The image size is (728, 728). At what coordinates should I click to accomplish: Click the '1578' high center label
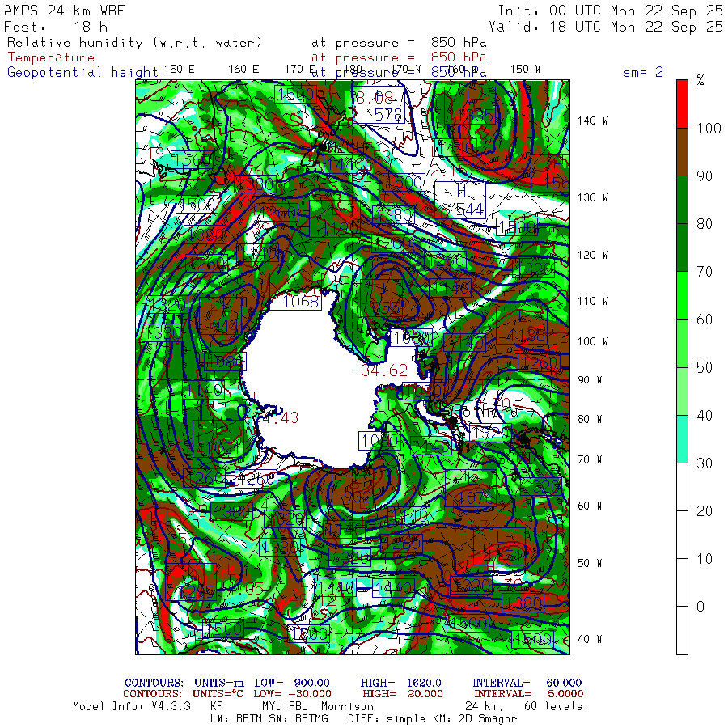383,114
